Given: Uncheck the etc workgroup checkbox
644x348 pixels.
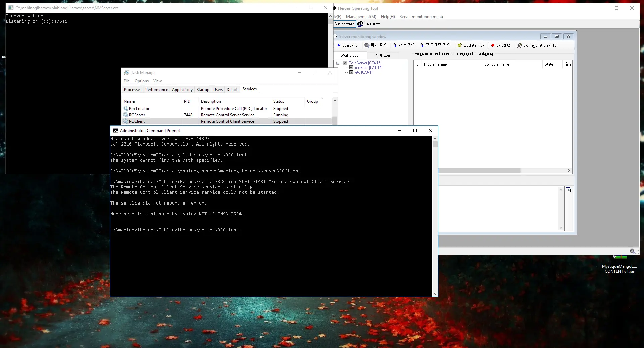Looking at the screenshot, I should pyautogui.click(x=351, y=72).
